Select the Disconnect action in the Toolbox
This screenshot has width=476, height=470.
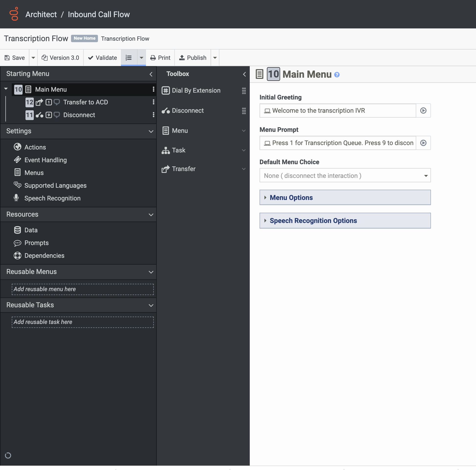point(187,111)
